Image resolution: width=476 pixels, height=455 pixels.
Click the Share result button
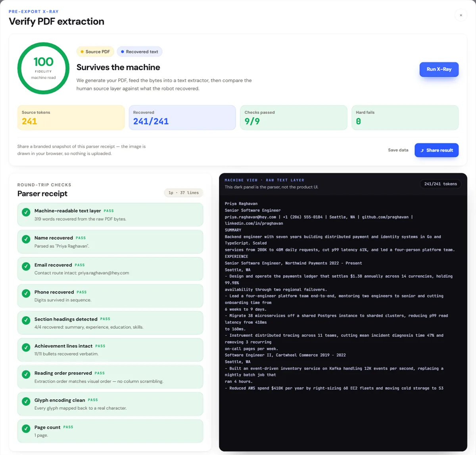click(x=436, y=150)
